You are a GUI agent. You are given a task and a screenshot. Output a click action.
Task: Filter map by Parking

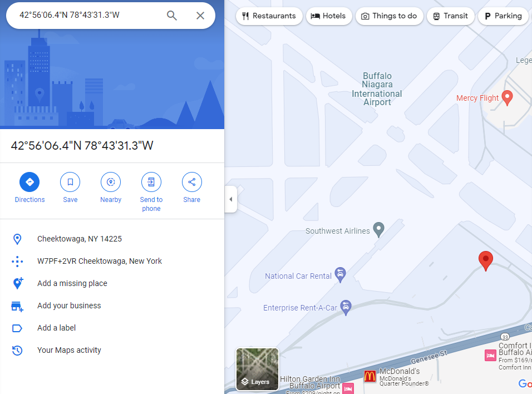[504, 16]
